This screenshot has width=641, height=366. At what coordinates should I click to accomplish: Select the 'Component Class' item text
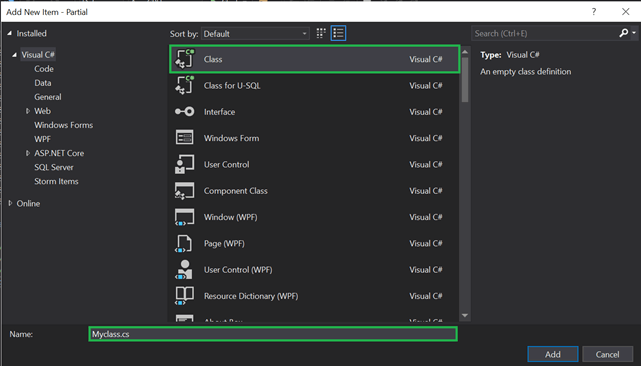tap(235, 191)
